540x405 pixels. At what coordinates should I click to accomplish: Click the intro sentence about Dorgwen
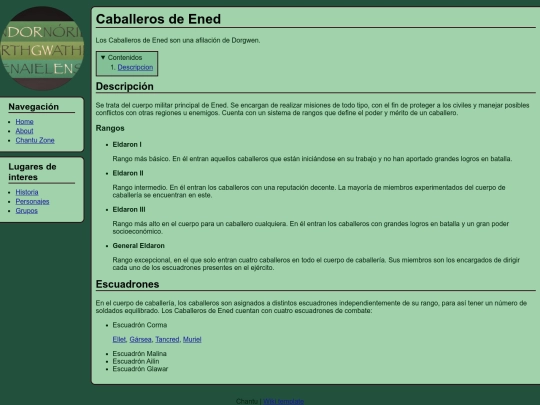tap(178, 40)
